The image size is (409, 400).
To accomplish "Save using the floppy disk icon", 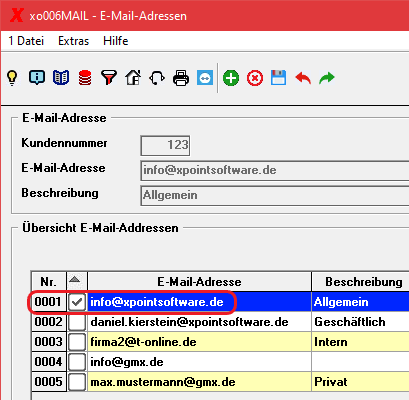I will 279,78.
